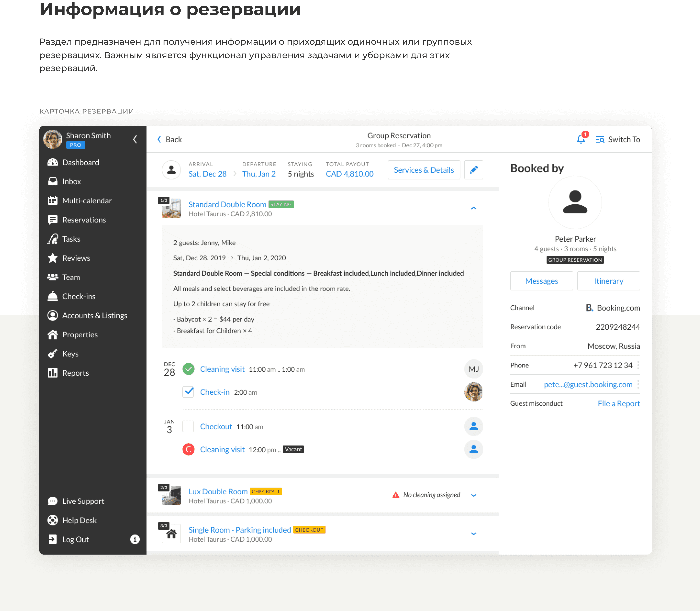Expand Single Room - Parking included
700x611 pixels.
pyautogui.click(x=474, y=534)
